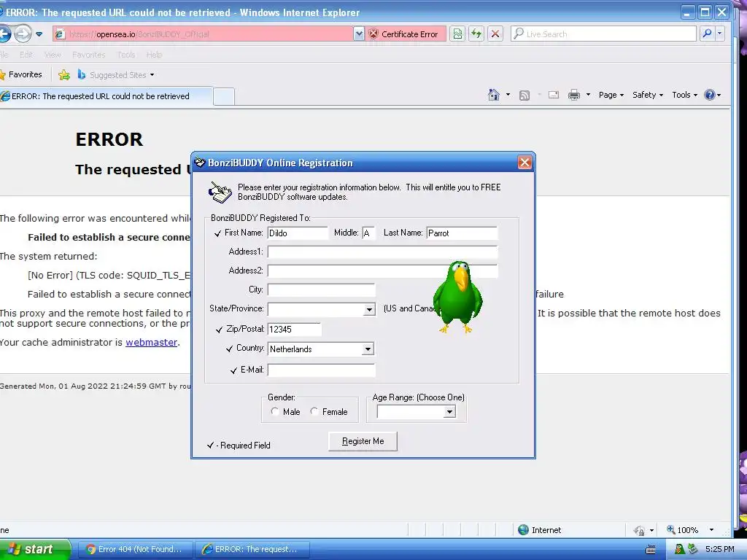
Task: Open the View menu
Action: point(53,55)
